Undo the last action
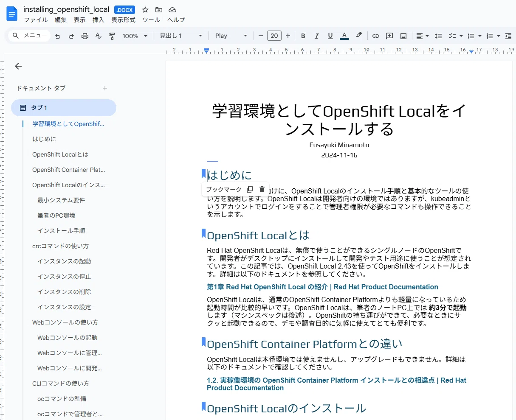 click(x=58, y=36)
